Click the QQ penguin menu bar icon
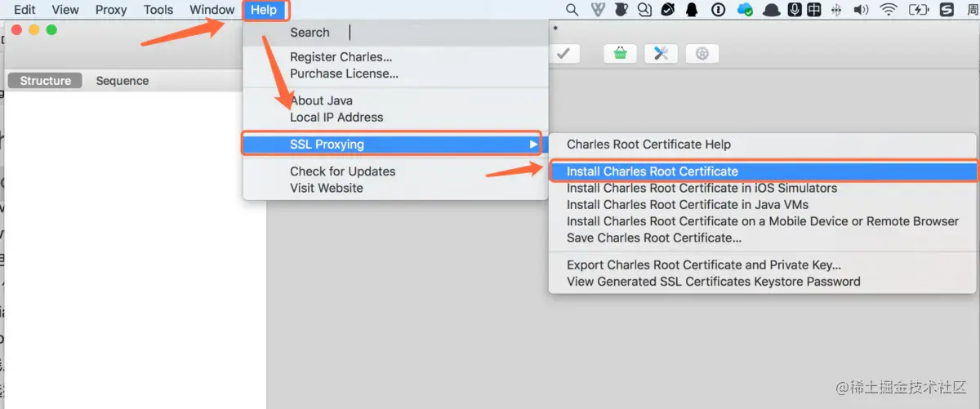The height and width of the screenshot is (409, 980). coord(693,10)
